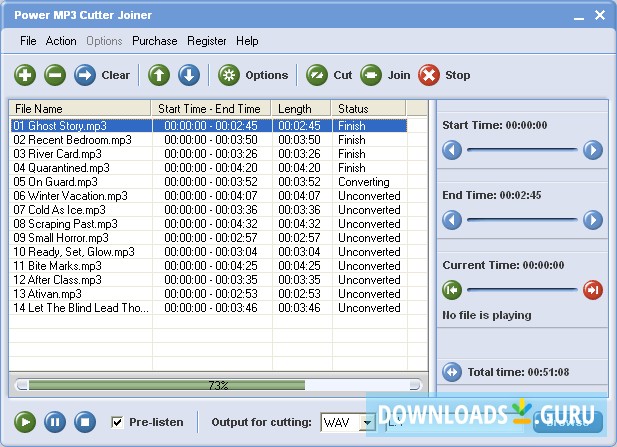617x447 pixels.
Task: Move selected file down with blue arrow
Action: click(189, 75)
